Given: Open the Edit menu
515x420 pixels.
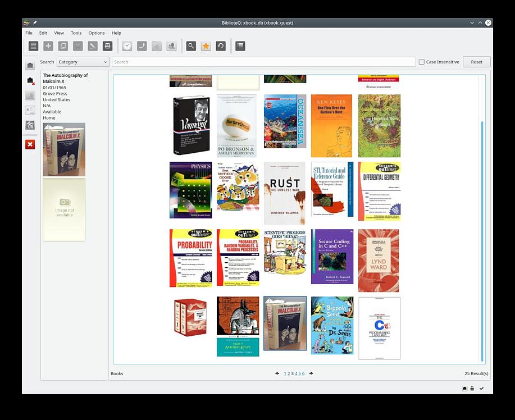Looking at the screenshot, I should (43, 33).
